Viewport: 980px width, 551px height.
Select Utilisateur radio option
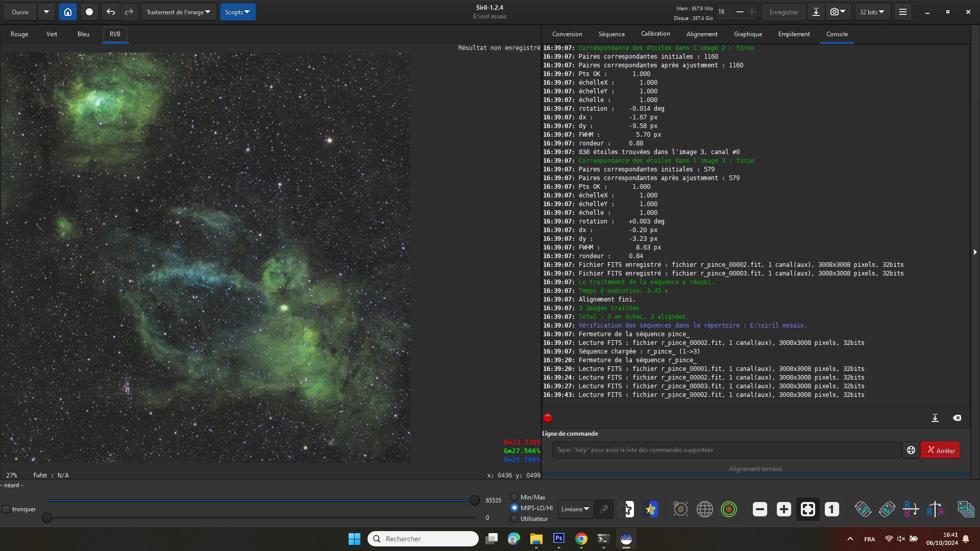coord(514,518)
